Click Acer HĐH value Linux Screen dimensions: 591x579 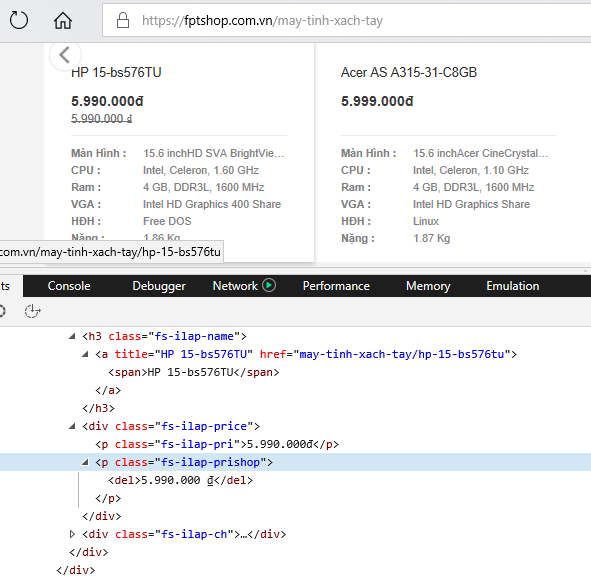426,221
